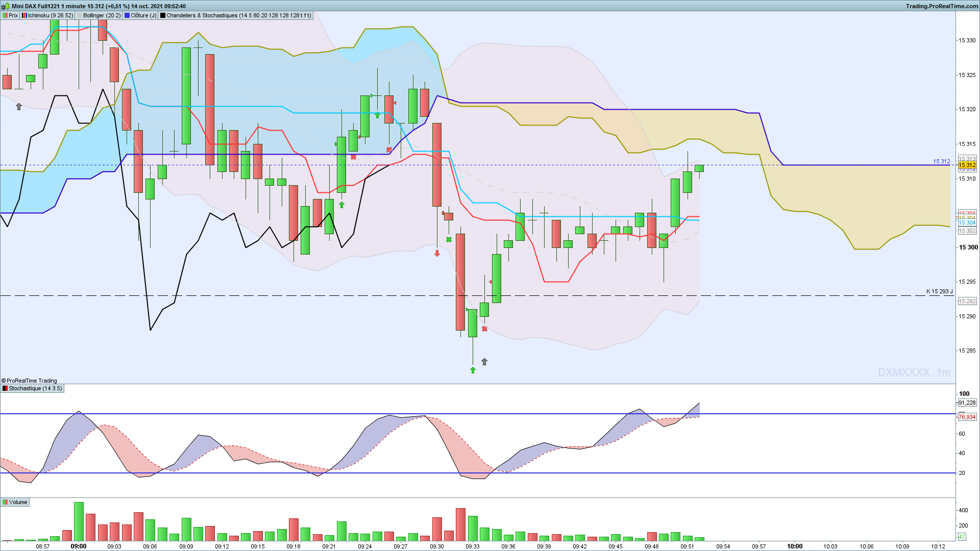Click the green up arrow near the 09:25 candle
The image size is (980, 551).
tap(377, 115)
